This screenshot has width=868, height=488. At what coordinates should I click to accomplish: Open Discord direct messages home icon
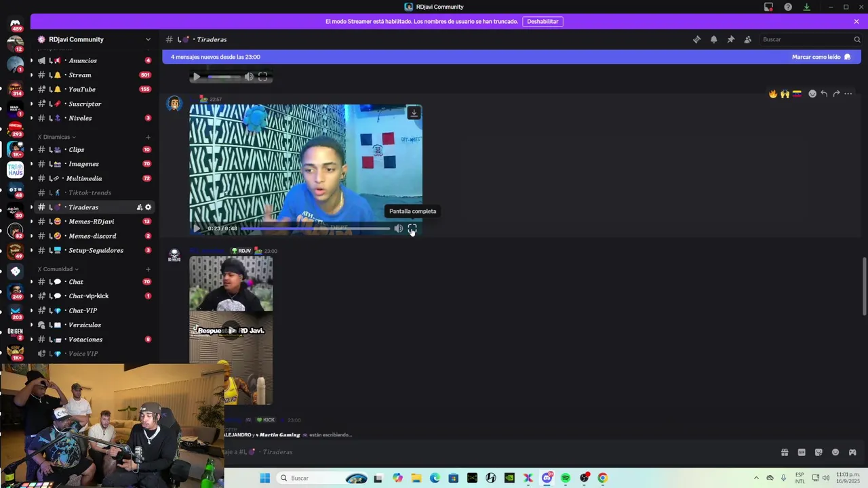(x=15, y=24)
